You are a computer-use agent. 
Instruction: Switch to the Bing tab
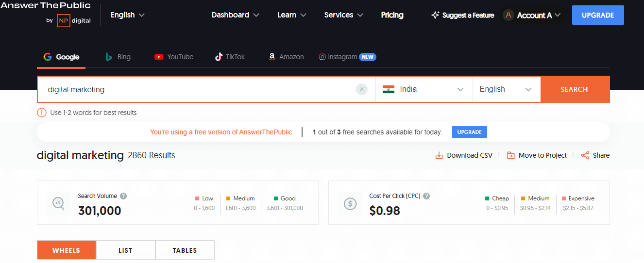click(x=118, y=57)
